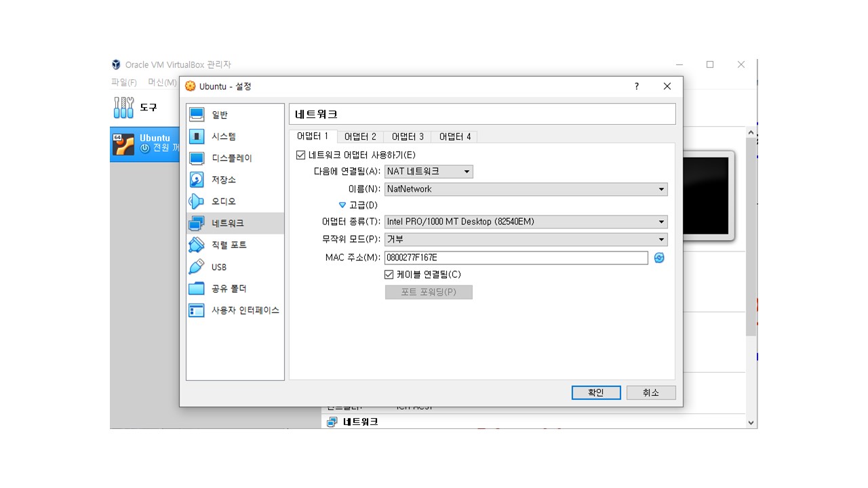
Task: Close the Ubuntu settings dialog
Action: point(667,86)
